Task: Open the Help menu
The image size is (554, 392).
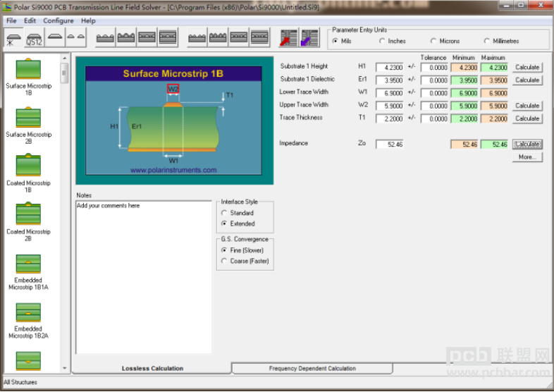Action: point(88,20)
